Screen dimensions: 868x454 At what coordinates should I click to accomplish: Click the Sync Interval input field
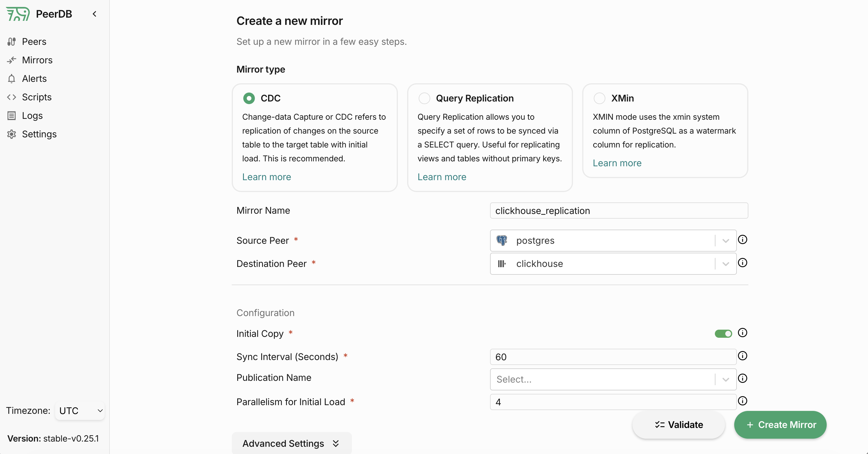[613, 357]
